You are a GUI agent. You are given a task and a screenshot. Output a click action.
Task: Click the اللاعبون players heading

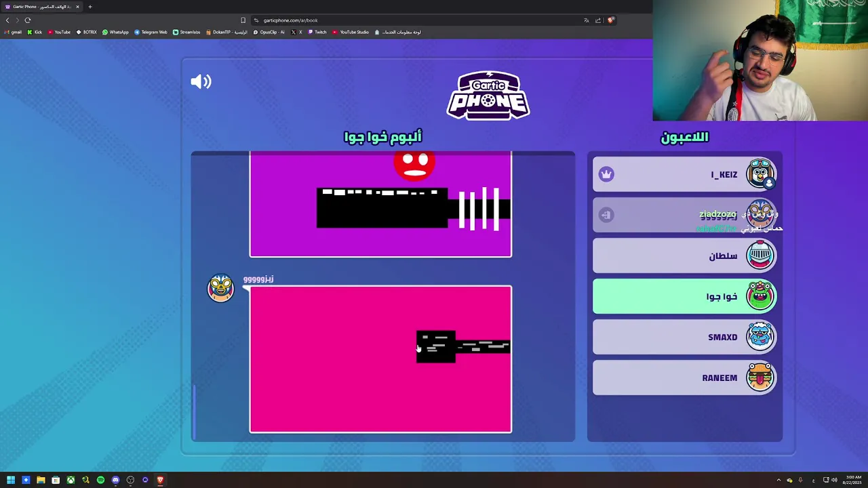(x=684, y=137)
